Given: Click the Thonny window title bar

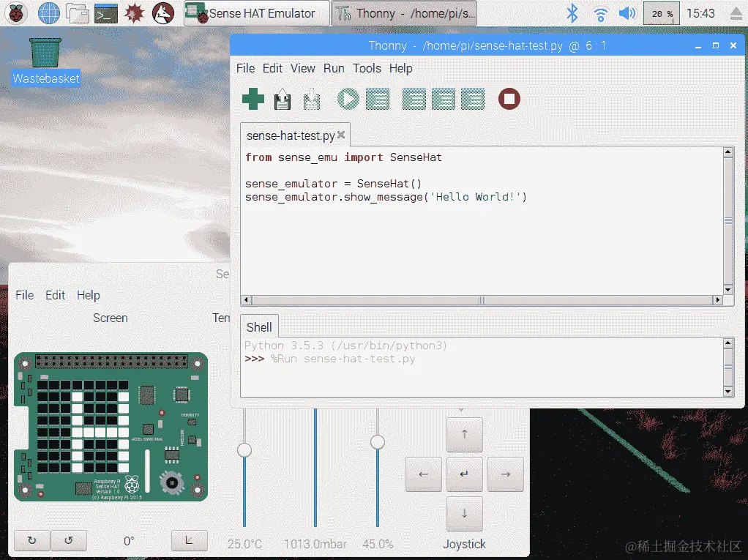Looking at the screenshot, I should 487,45.
